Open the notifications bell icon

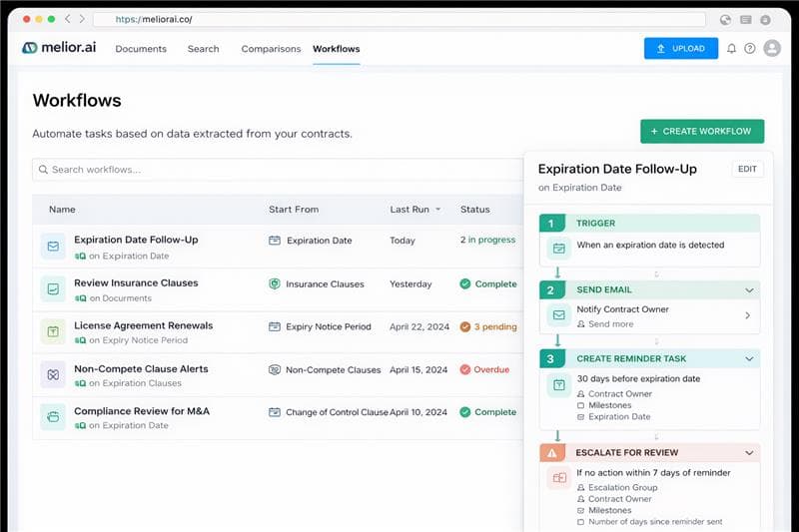coord(731,48)
